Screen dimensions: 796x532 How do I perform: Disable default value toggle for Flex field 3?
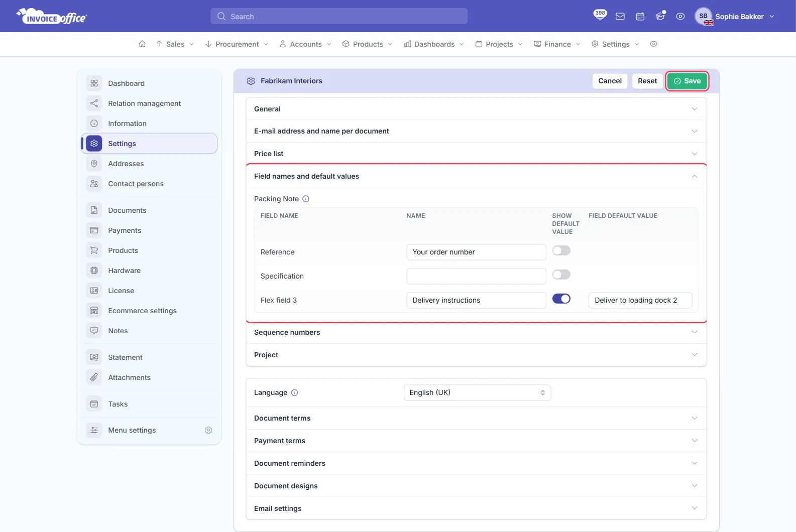[x=561, y=299]
